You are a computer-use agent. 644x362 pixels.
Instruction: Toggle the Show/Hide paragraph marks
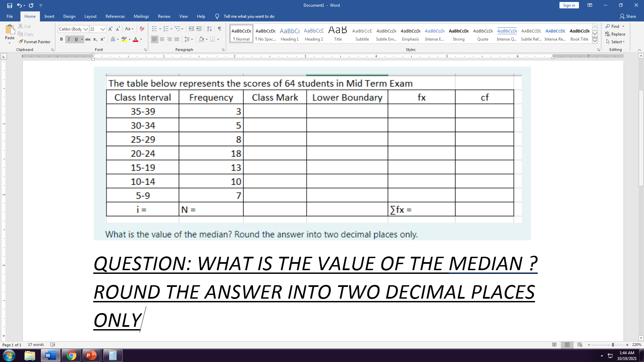219,29
